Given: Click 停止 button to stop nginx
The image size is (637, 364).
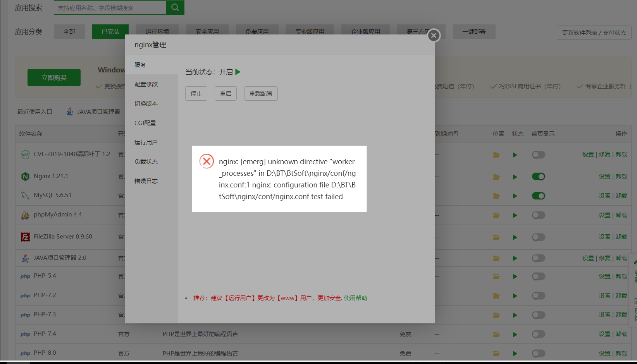Looking at the screenshot, I should click(196, 93).
